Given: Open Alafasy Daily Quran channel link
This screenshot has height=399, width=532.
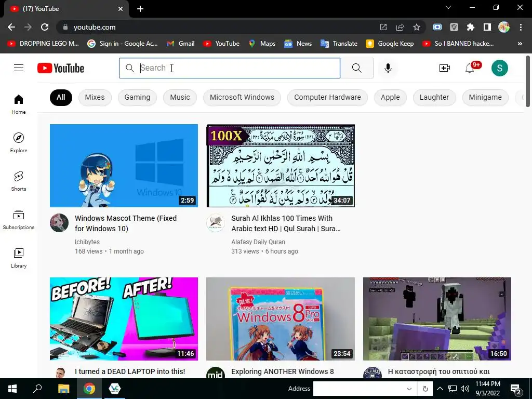Looking at the screenshot, I should point(258,242).
